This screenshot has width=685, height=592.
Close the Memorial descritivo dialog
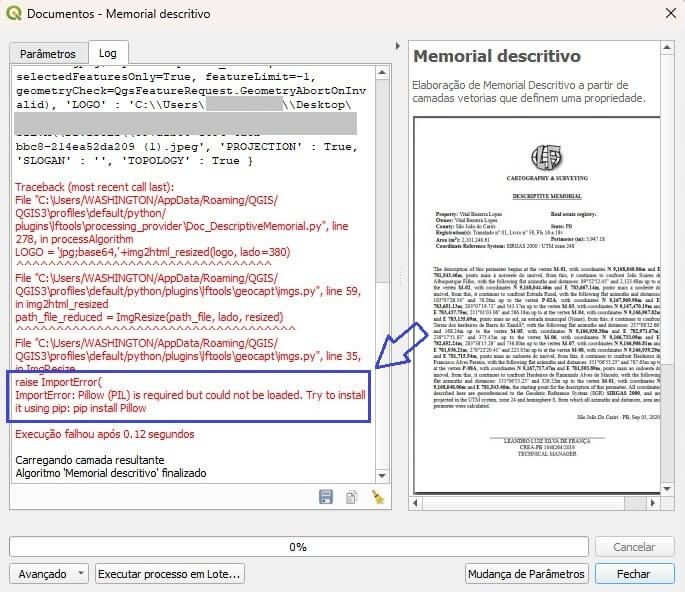671,14
